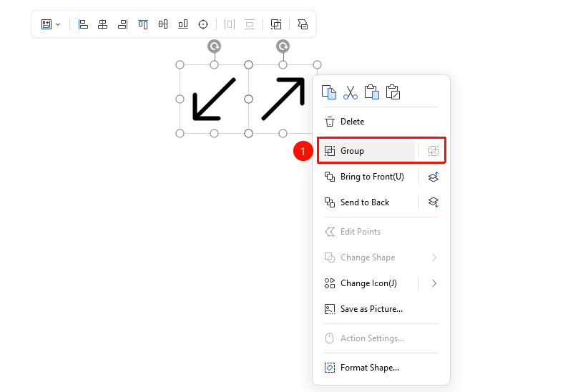Click the rotation handle above right arrow
578x392 pixels.
click(283, 46)
